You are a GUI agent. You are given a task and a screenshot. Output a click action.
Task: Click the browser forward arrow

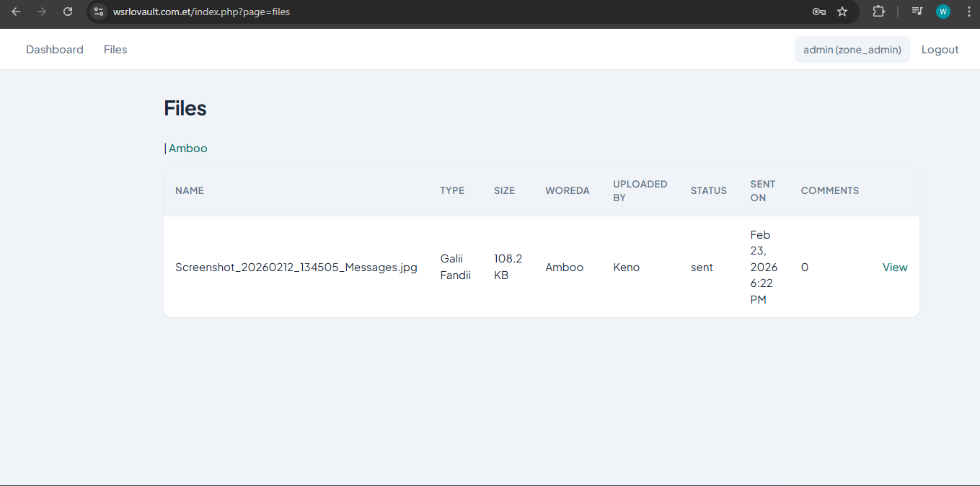coord(42,12)
